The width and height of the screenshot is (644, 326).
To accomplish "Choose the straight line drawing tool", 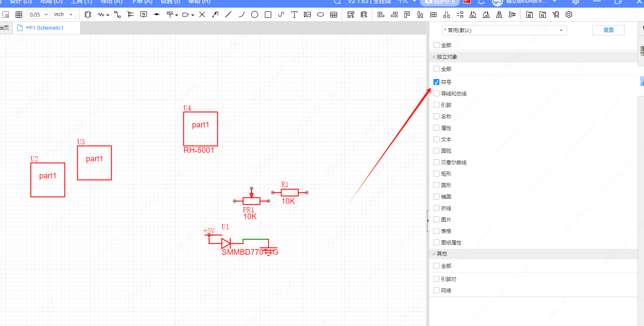I will tap(228, 14).
